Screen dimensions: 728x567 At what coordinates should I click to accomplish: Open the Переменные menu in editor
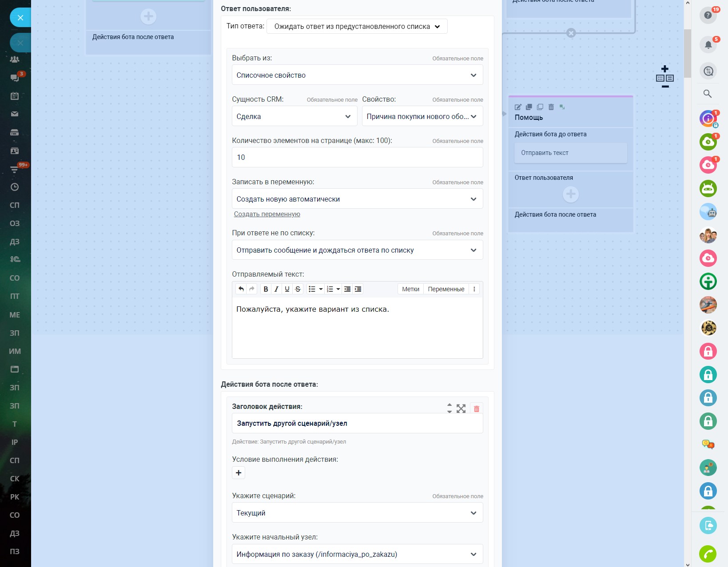pyautogui.click(x=446, y=289)
